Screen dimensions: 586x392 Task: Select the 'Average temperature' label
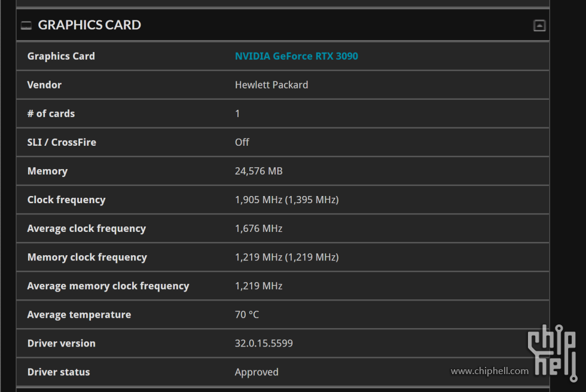tap(79, 315)
